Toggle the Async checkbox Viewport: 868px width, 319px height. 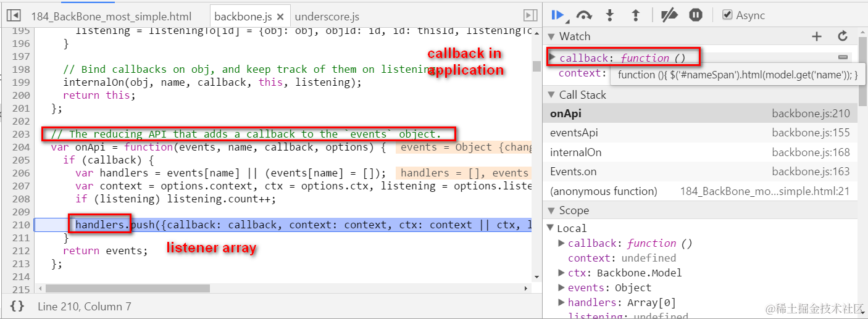pyautogui.click(x=727, y=15)
